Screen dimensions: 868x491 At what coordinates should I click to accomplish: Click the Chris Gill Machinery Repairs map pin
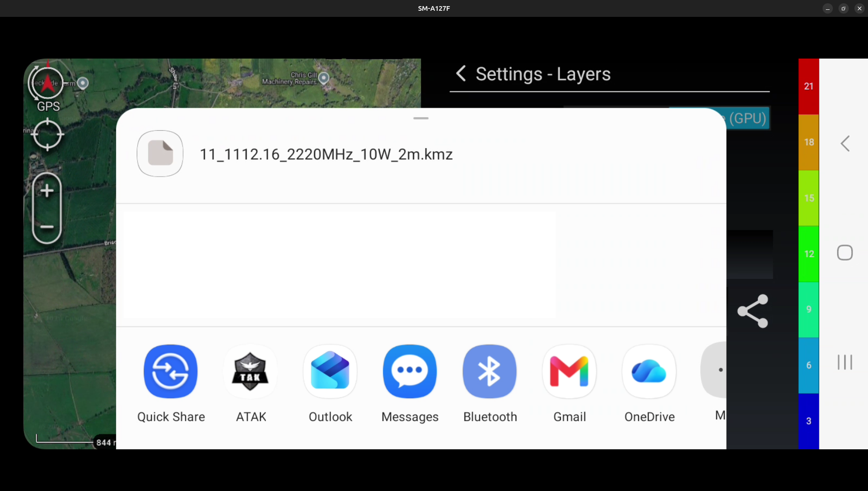click(324, 78)
